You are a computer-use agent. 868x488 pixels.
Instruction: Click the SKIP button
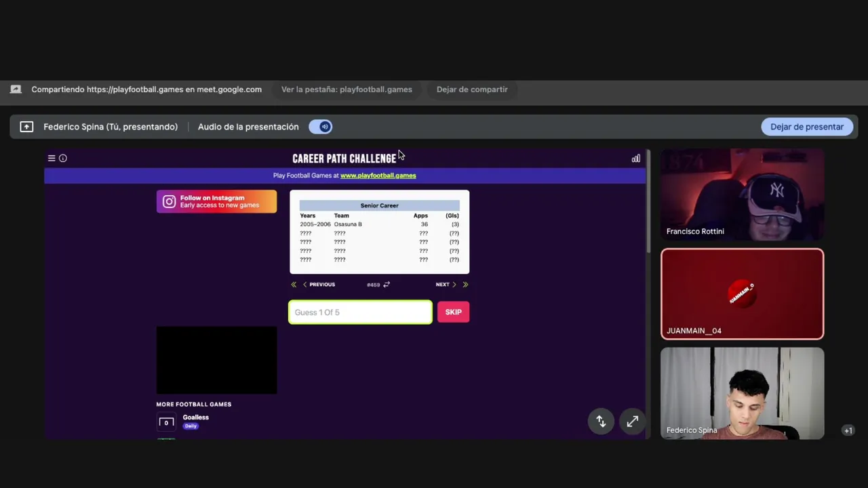pos(453,312)
